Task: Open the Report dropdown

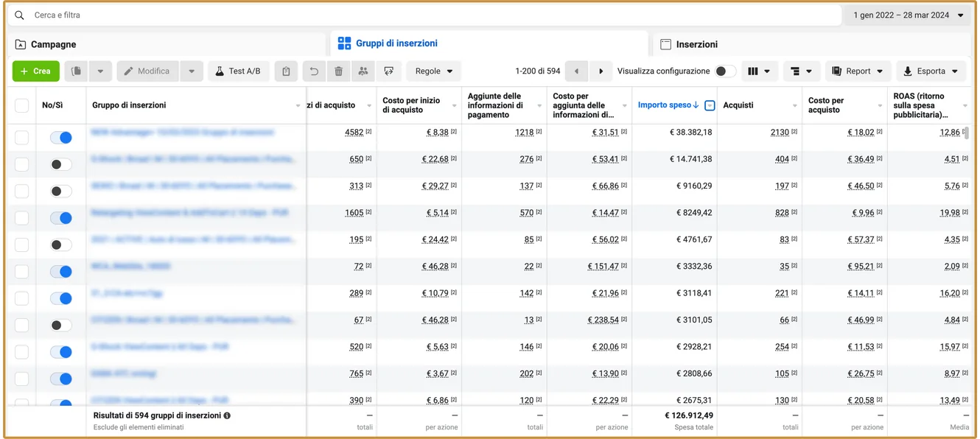Action: [858, 71]
